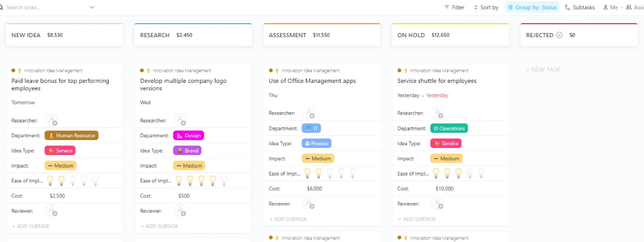Assign researcher on Service shuttle card

438,113
